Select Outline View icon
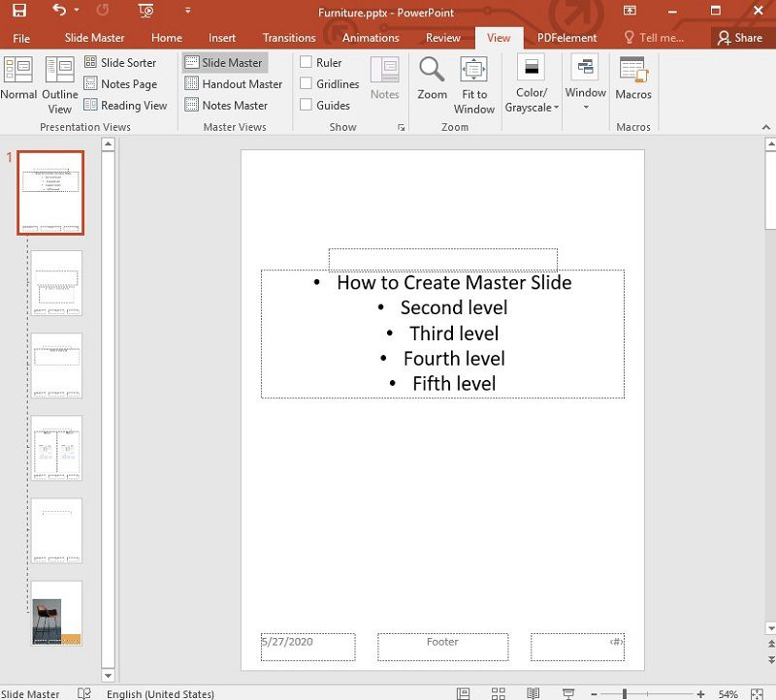The height and width of the screenshot is (700, 776). click(59, 69)
